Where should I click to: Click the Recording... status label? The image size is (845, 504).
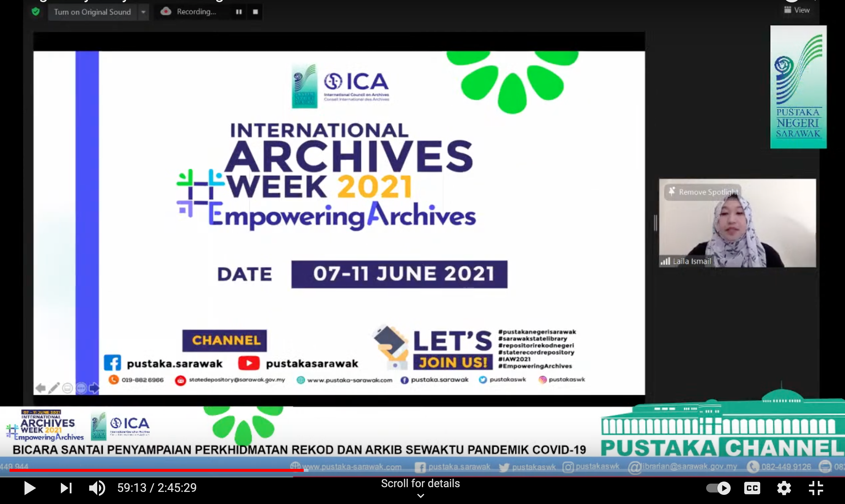click(196, 12)
